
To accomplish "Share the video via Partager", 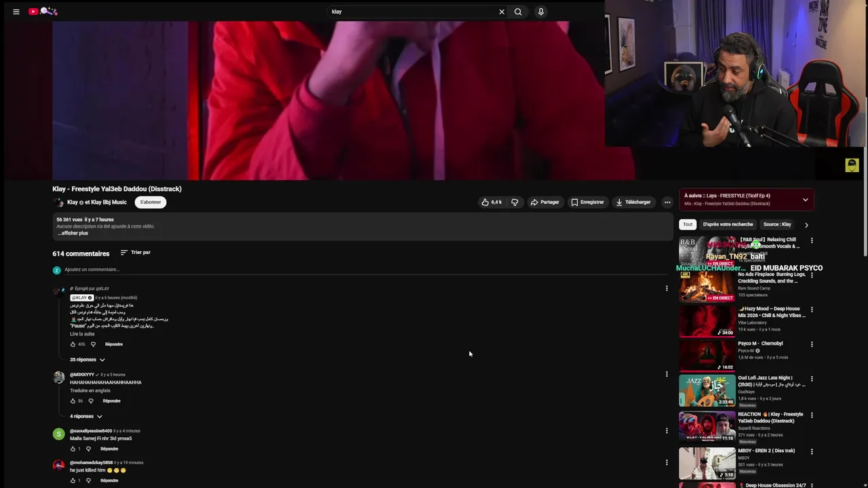I will 545,202.
